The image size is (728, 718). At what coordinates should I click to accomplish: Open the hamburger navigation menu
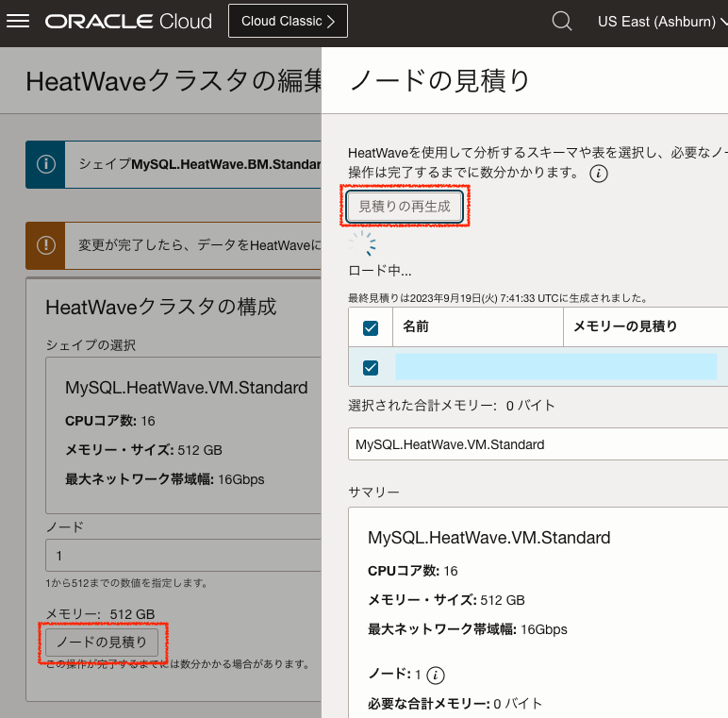coord(18,21)
